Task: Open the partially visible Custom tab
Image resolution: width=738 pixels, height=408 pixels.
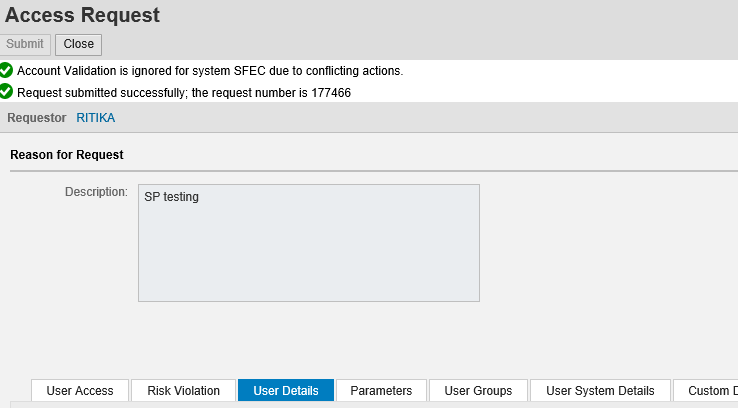Action: (x=706, y=391)
